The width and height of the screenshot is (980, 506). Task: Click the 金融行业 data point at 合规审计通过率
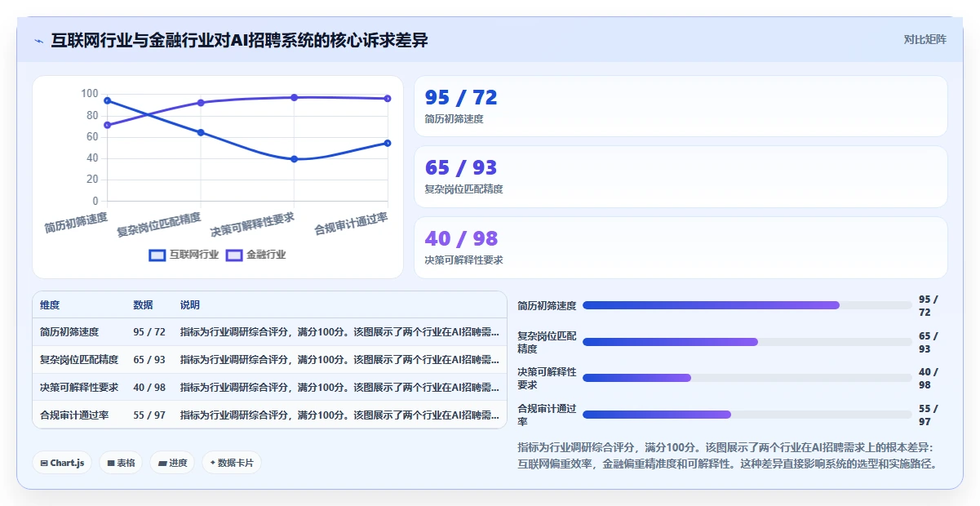388,99
